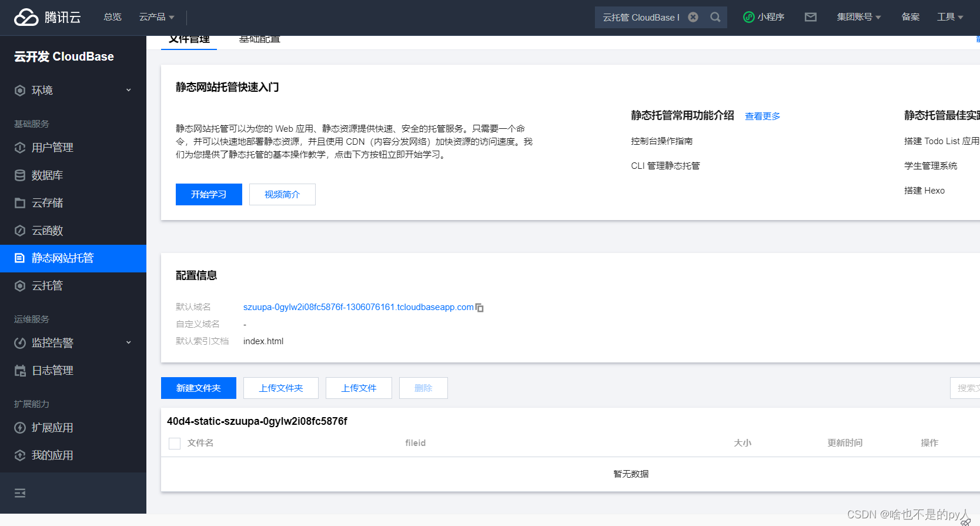Tick the select-all checkbox beside 文件名

(x=175, y=444)
